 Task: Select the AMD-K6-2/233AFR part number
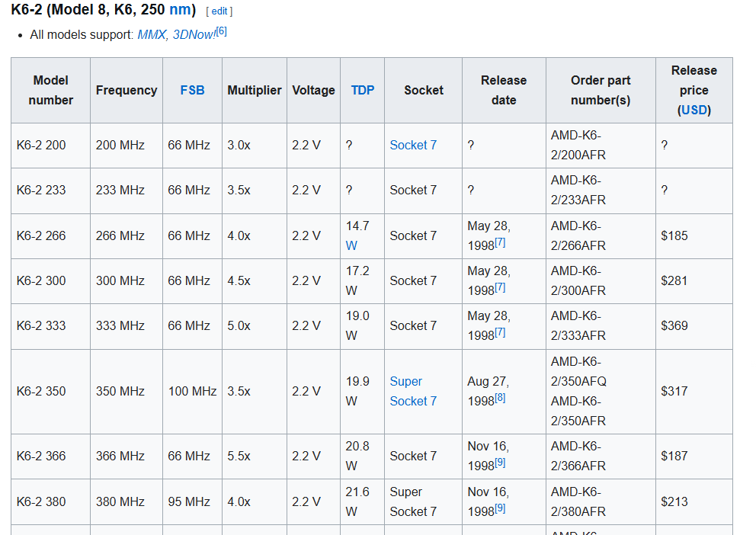pos(578,190)
